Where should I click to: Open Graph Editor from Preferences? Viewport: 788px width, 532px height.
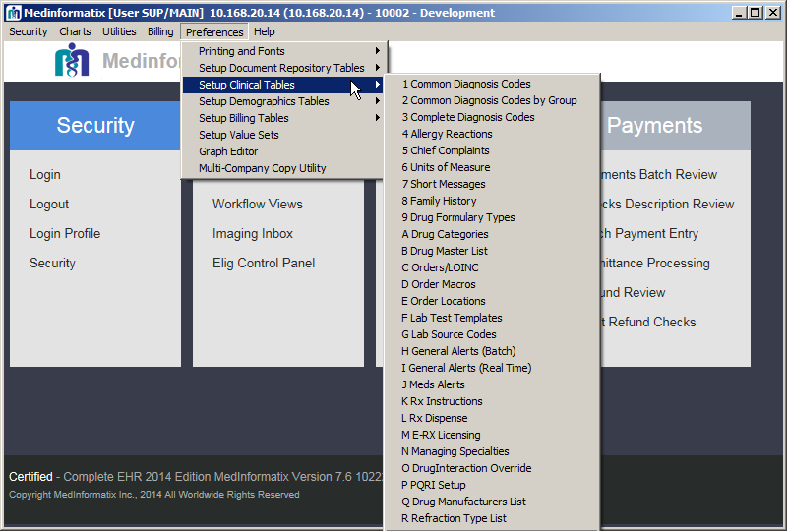coord(284,151)
